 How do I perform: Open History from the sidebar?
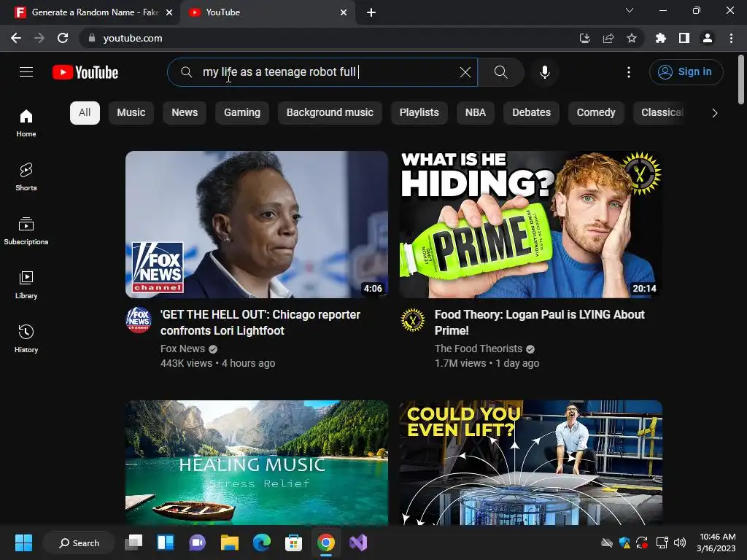click(26, 338)
